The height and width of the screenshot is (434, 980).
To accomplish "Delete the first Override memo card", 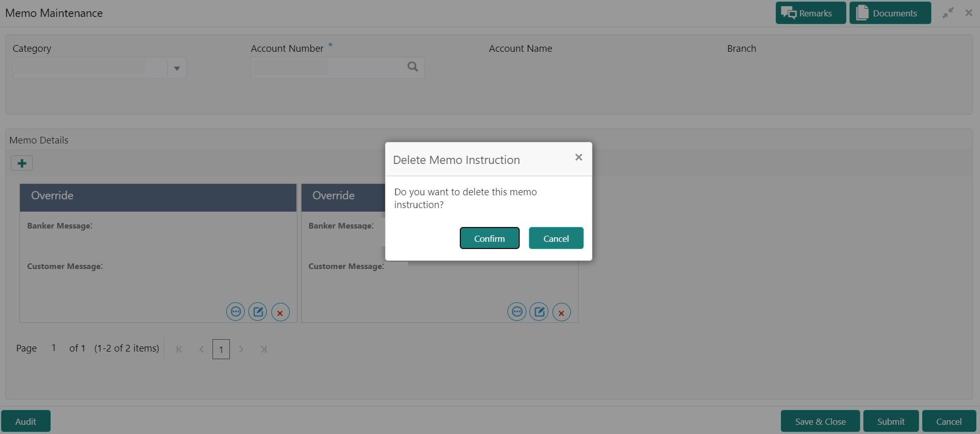I will 280,312.
